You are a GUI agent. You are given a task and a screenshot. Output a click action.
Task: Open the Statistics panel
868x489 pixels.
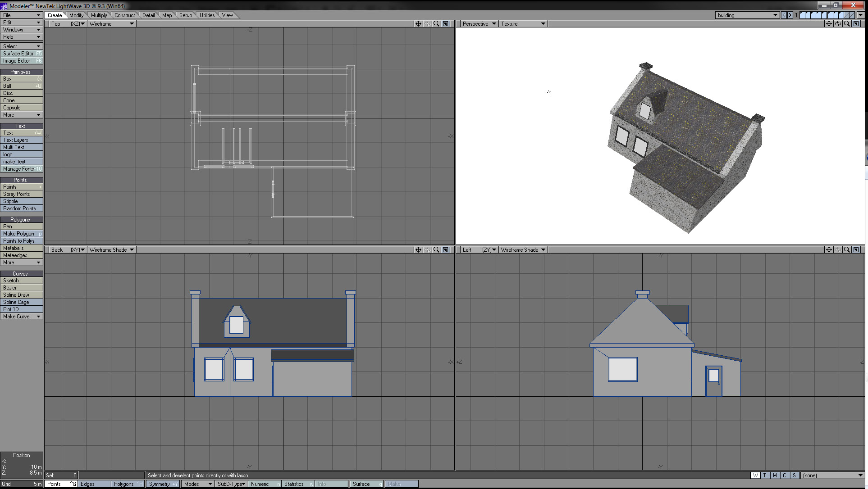pyautogui.click(x=298, y=484)
